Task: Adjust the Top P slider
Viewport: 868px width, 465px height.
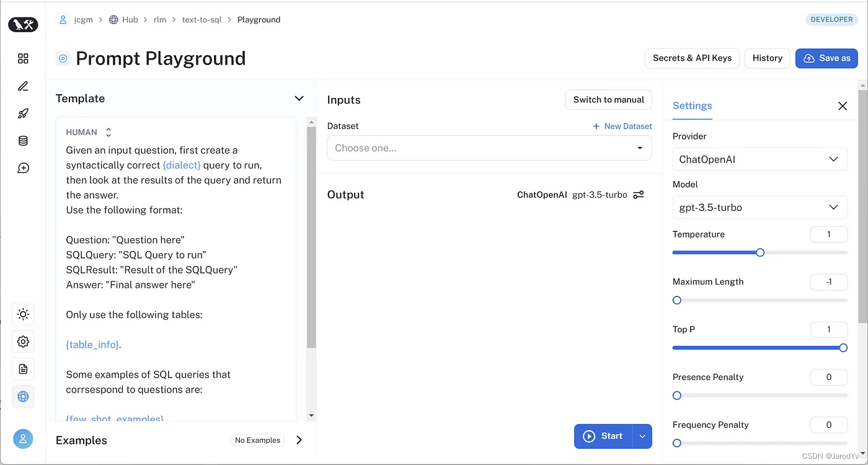Action: pos(759,348)
